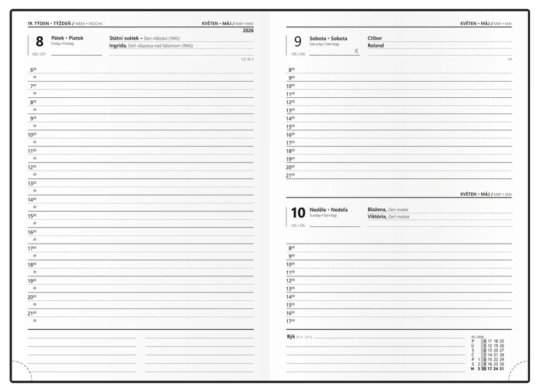This screenshot has height=392, width=540.
Task: Click the "Sunday • Sonntag" subtitle
Action: pos(323,215)
